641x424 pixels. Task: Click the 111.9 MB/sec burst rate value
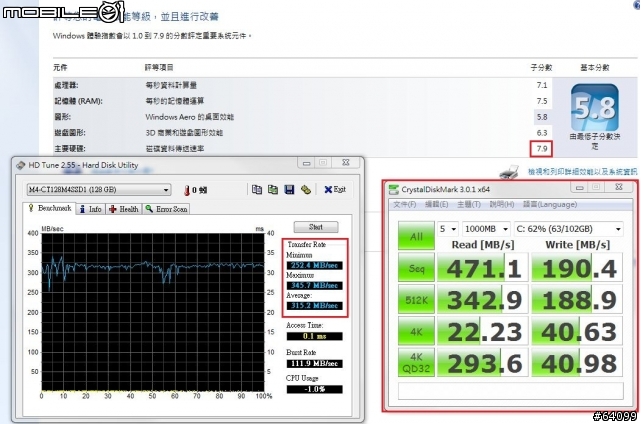(x=314, y=363)
